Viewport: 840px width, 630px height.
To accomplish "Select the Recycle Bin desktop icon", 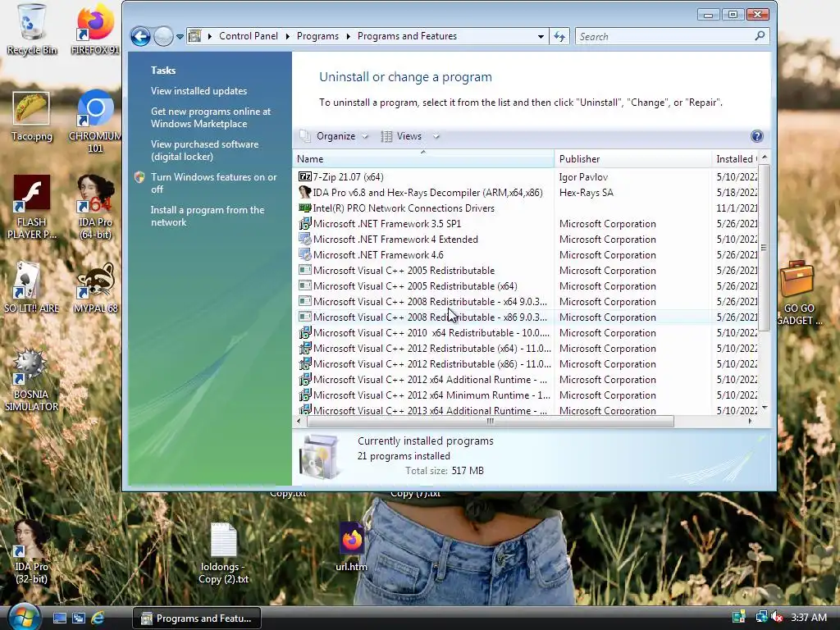I will click(x=32, y=29).
